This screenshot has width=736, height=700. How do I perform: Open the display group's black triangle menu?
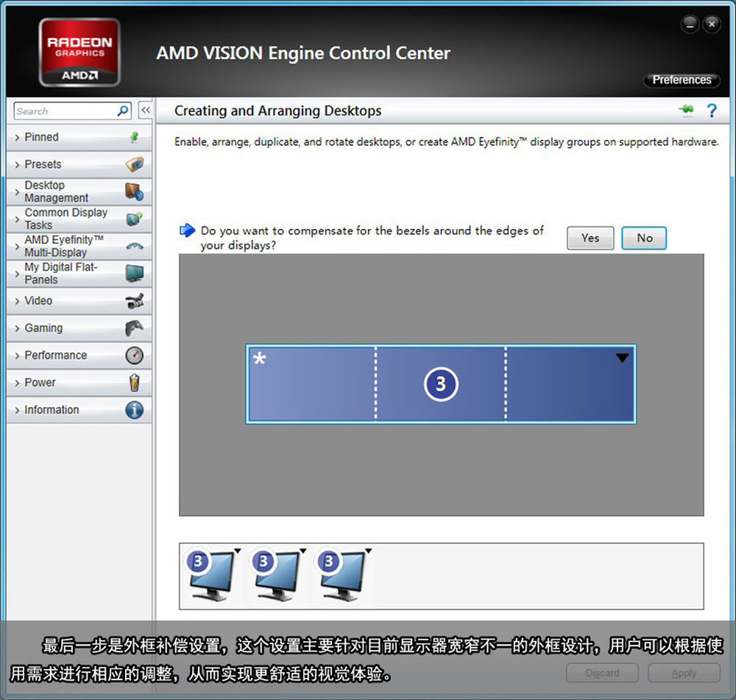pos(622,358)
